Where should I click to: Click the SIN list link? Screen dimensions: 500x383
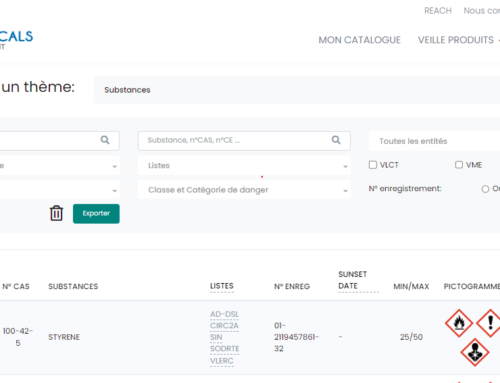[216, 337]
